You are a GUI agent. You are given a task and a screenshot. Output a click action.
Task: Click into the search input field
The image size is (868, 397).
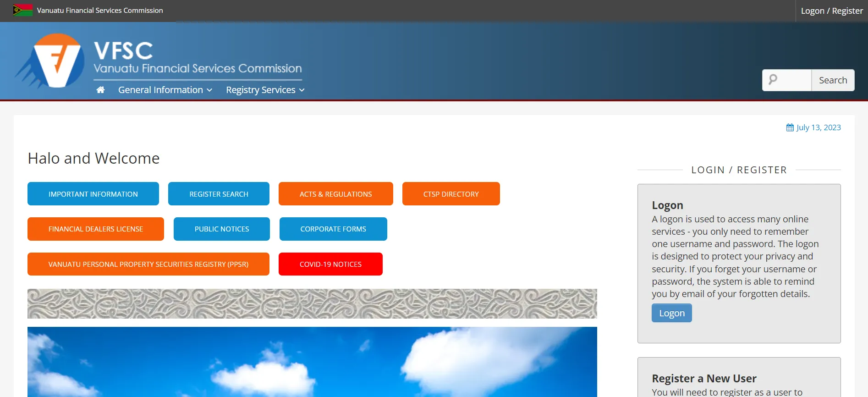tap(787, 80)
